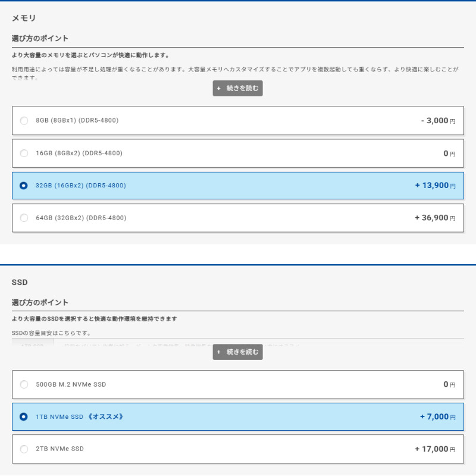This screenshot has width=476, height=476.
Task: Expand memory tips with 続きを読む button
Action: [x=238, y=88]
